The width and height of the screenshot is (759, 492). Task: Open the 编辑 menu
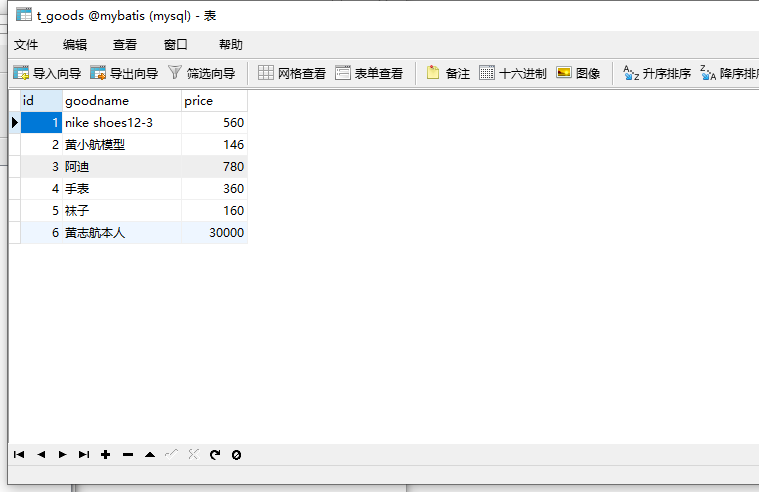[75, 45]
